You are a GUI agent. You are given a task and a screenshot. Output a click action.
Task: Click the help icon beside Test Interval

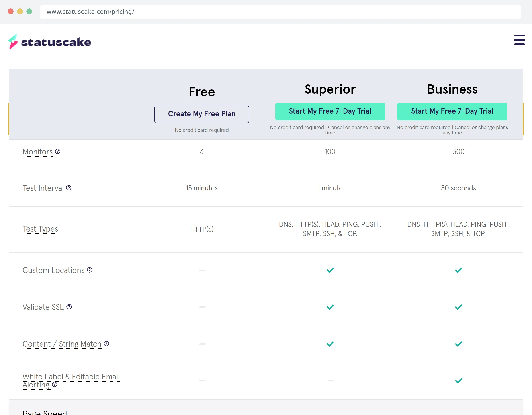point(69,188)
